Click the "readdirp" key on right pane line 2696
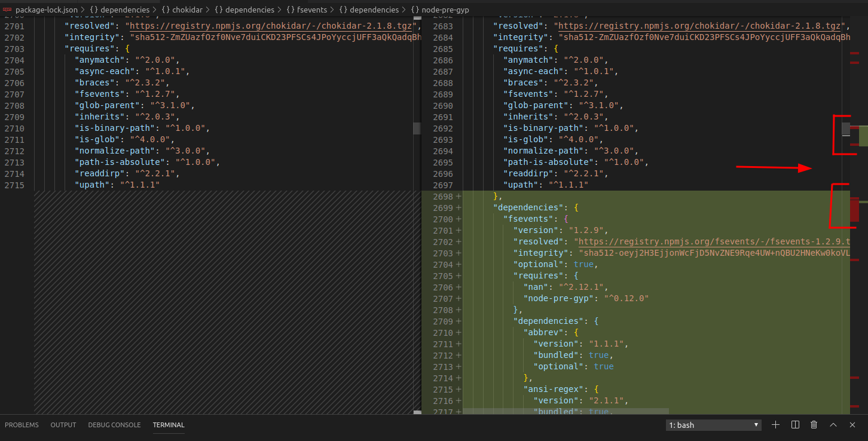The width and height of the screenshot is (868, 441). [x=528, y=174]
